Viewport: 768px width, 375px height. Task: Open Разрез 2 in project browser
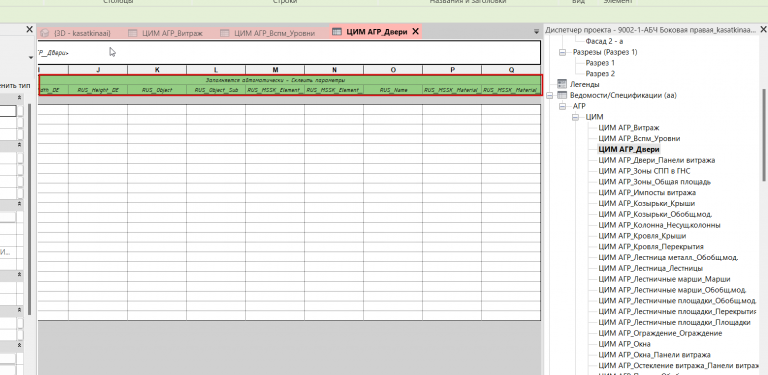[x=600, y=73]
